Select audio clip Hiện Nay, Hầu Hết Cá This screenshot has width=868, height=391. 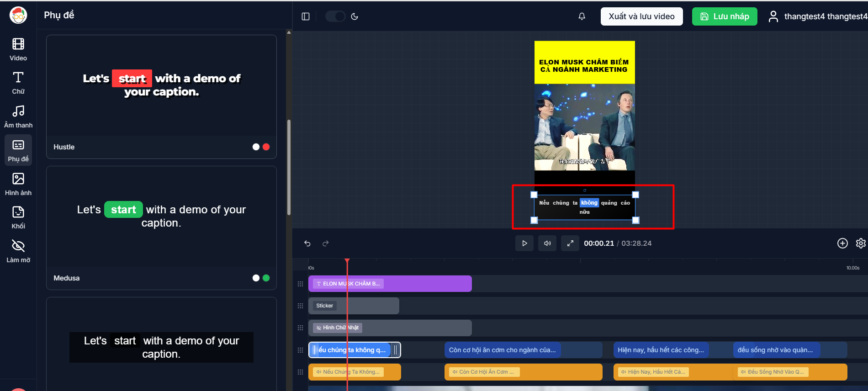[673, 372]
